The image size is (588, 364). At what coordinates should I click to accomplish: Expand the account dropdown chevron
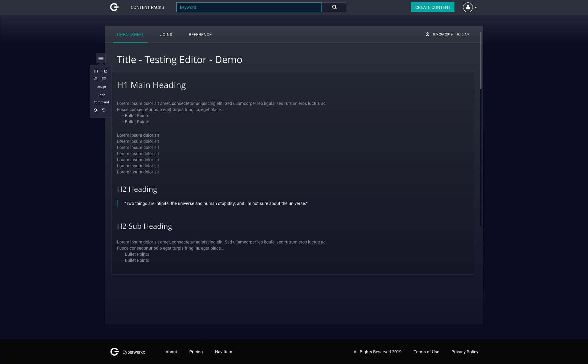click(476, 7)
